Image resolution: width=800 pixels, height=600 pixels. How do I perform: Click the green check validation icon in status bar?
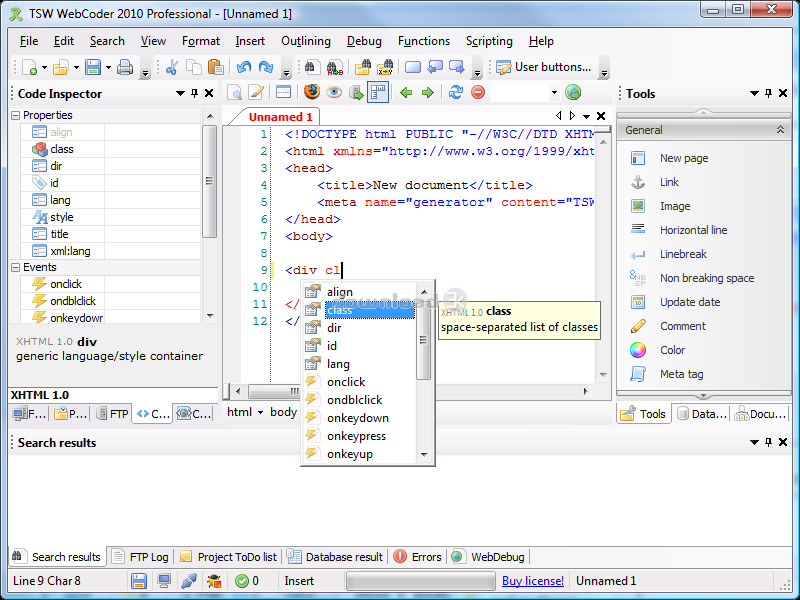pyautogui.click(x=242, y=581)
